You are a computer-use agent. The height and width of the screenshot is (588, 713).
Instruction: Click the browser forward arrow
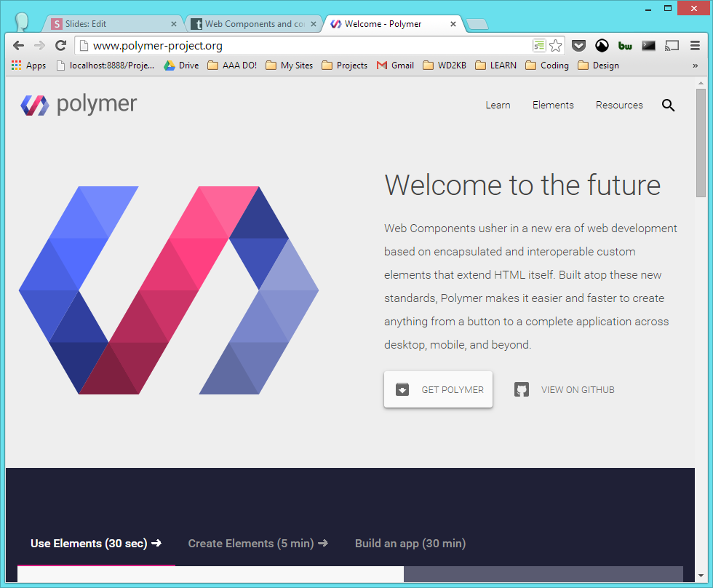[39, 45]
